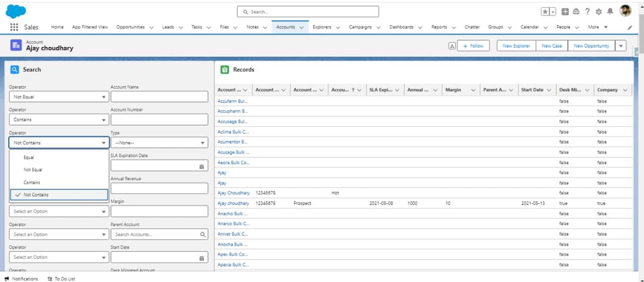This screenshot has height=282, width=644.
Task: Open the Not Equal operator dropdown
Action: (x=58, y=97)
